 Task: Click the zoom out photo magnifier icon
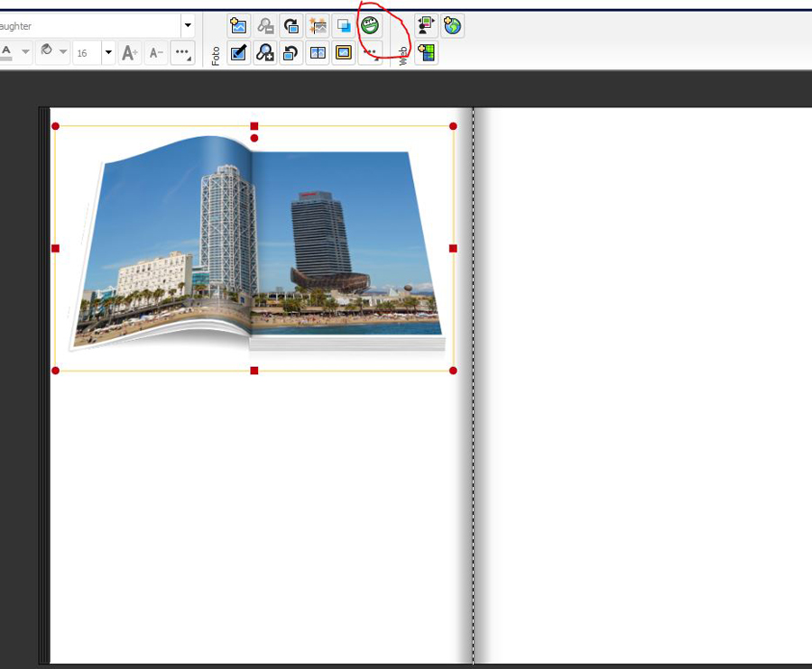pyautogui.click(x=265, y=26)
